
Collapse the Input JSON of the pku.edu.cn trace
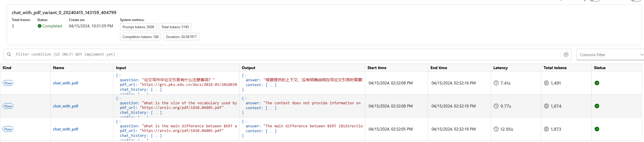click(x=120, y=75)
